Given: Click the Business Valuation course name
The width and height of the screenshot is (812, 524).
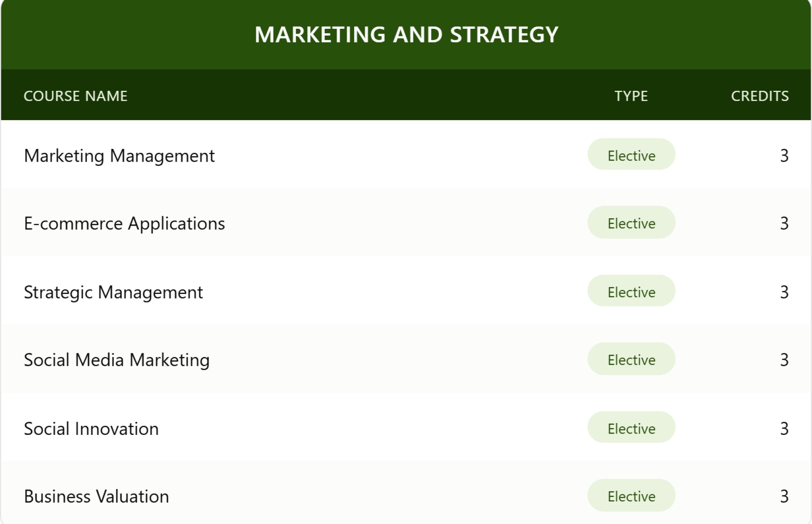Looking at the screenshot, I should click(x=96, y=496).
